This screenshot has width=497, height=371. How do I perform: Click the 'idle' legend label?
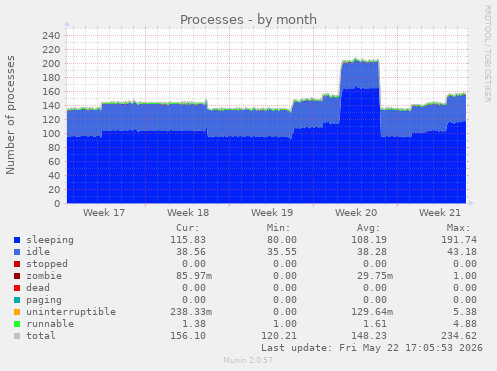[38, 252]
